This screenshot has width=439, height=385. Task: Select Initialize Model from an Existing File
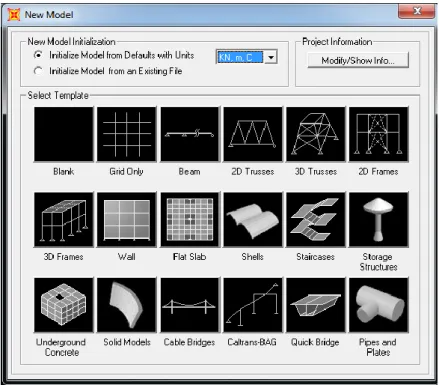[x=38, y=71]
